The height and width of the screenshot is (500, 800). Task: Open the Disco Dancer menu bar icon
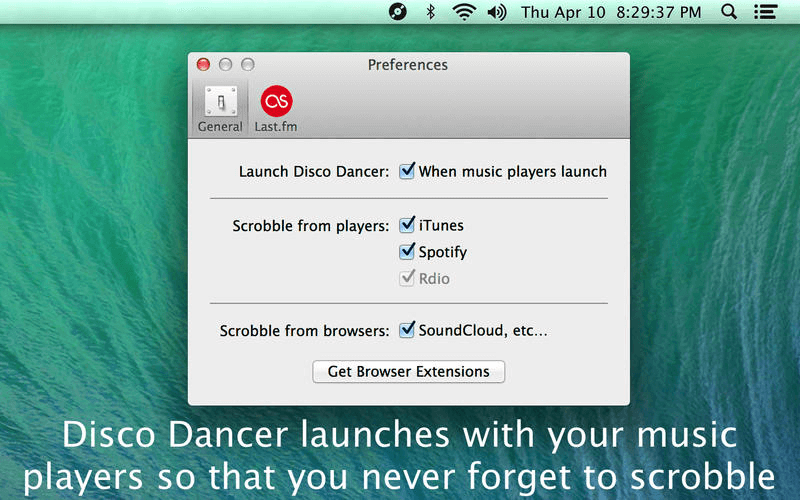(x=397, y=11)
